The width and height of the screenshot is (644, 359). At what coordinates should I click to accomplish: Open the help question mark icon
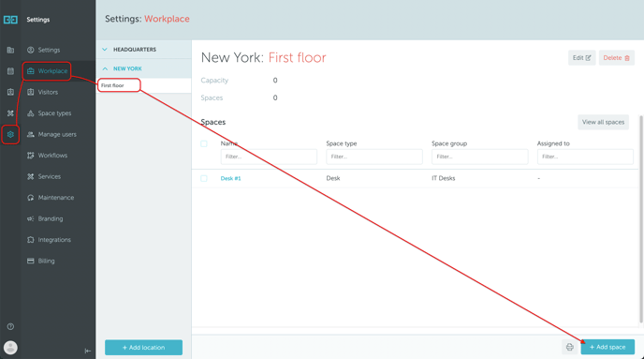10,326
